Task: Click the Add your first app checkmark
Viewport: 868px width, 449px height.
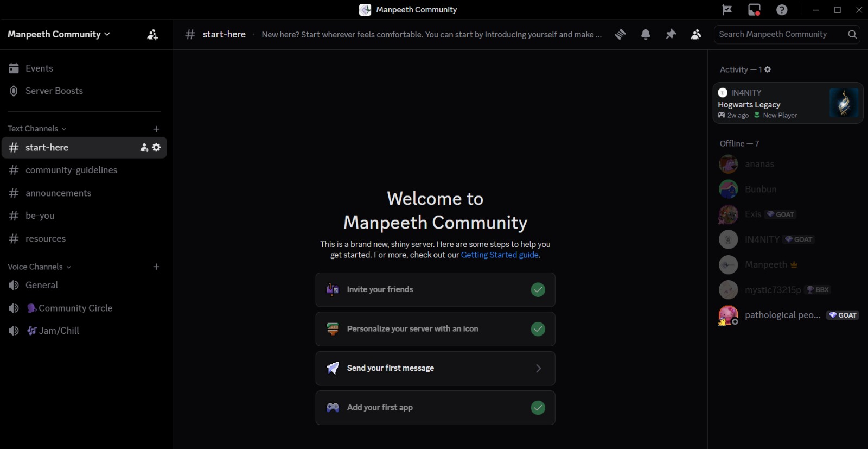Action: 538,408
